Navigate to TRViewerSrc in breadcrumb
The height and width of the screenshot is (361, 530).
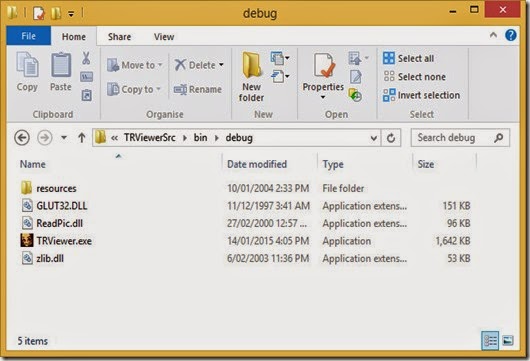150,138
